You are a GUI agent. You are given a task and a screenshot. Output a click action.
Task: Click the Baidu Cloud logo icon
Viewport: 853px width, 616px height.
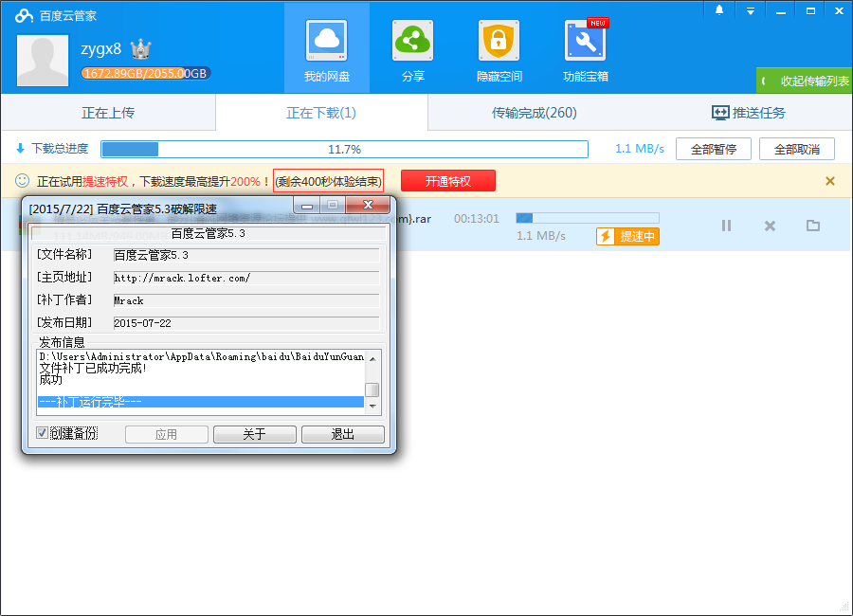(24, 15)
